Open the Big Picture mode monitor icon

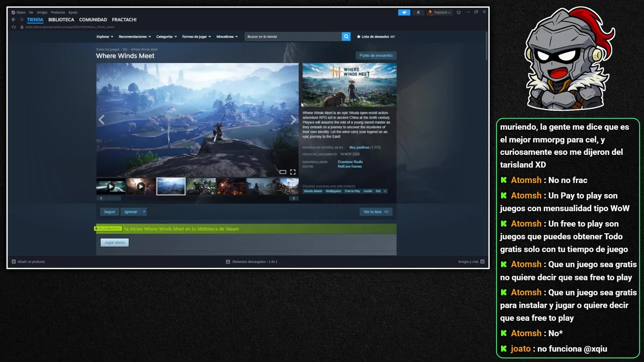pyautogui.click(x=458, y=13)
